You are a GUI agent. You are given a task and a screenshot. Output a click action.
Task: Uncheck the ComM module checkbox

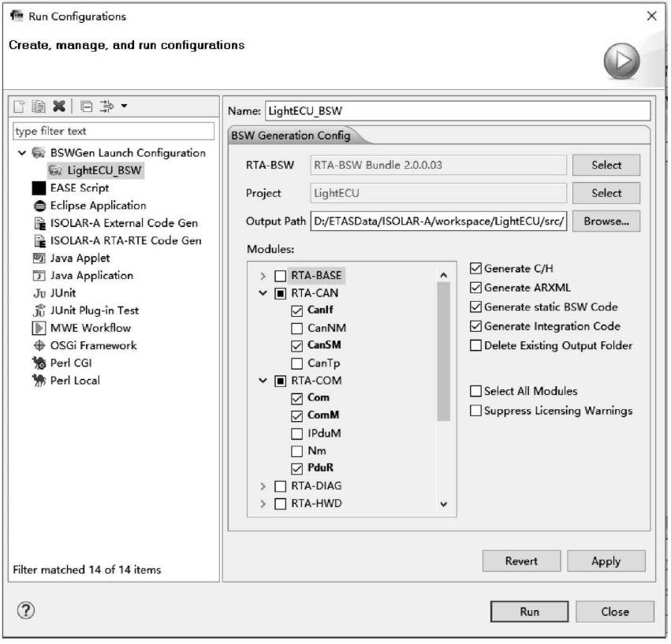(297, 417)
